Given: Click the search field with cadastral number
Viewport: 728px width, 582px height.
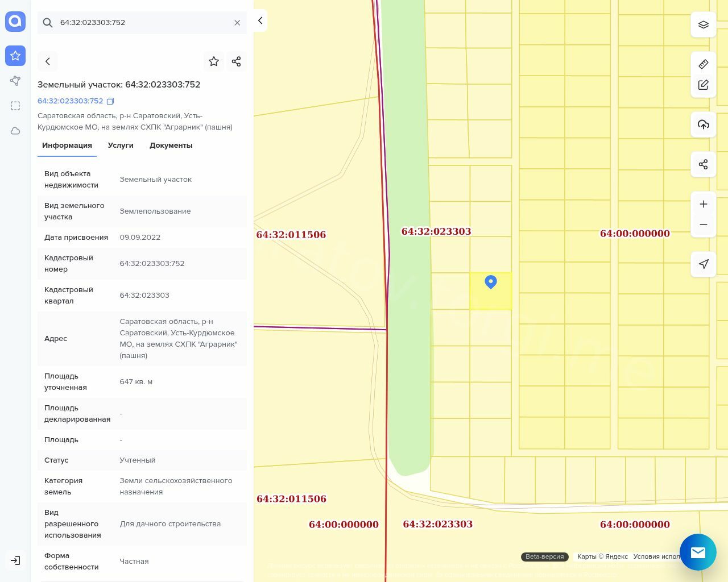Looking at the screenshot, I should [x=142, y=23].
